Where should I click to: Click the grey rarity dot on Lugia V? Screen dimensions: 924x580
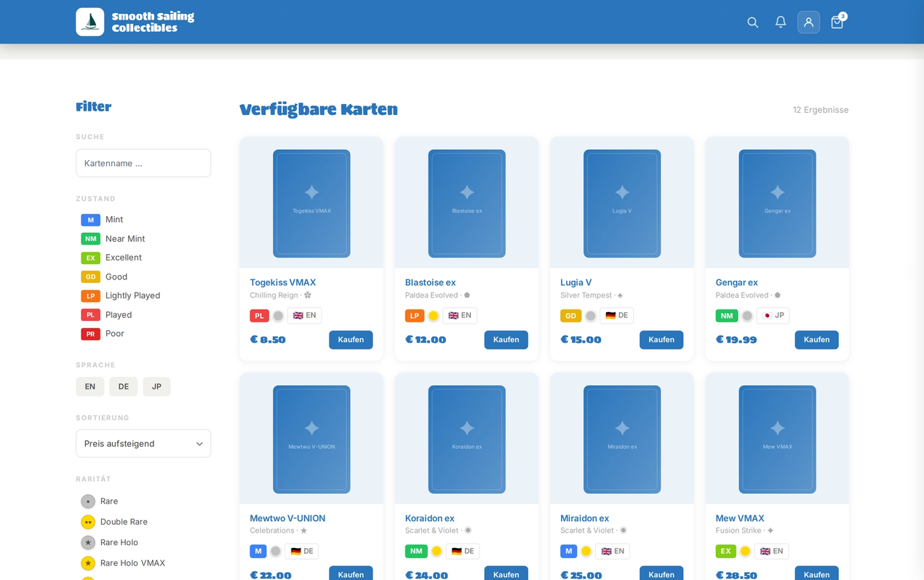click(x=591, y=316)
